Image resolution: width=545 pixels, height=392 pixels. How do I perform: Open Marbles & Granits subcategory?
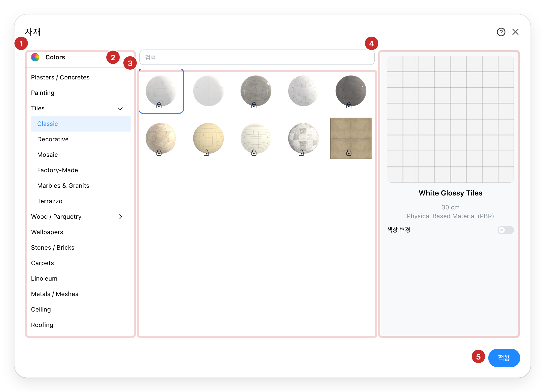click(x=63, y=186)
